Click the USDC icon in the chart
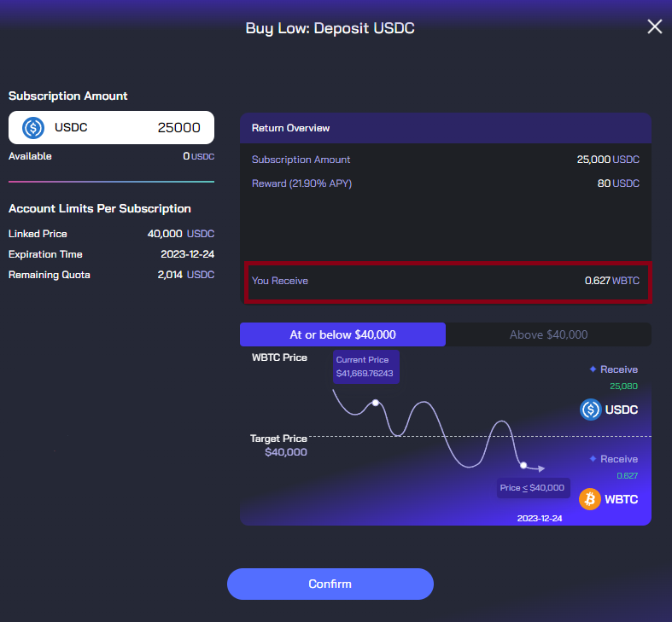The width and height of the screenshot is (672, 622). point(590,410)
